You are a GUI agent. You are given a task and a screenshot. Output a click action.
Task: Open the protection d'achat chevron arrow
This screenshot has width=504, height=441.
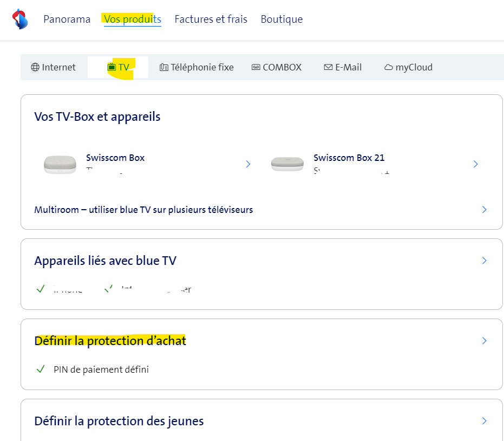coord(484,341)
